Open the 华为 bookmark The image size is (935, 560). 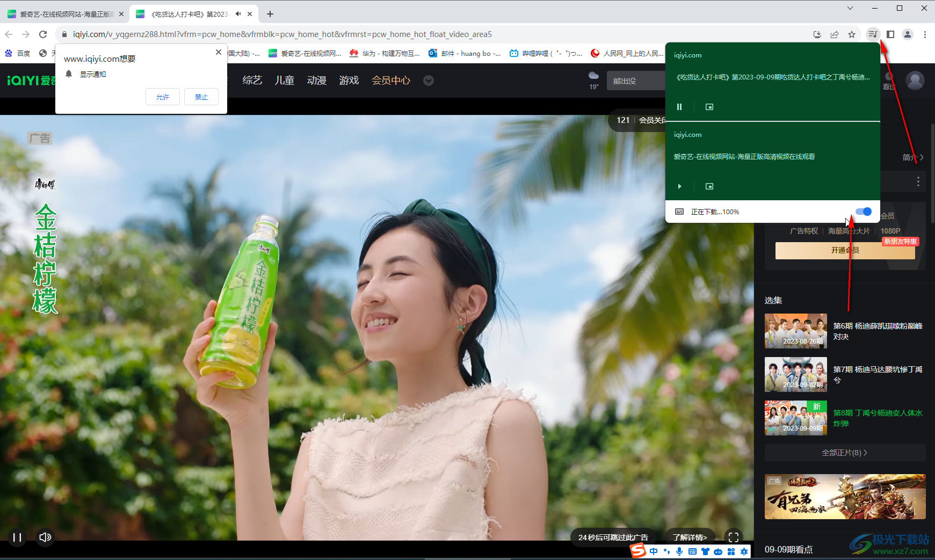[x=385, y=53]
